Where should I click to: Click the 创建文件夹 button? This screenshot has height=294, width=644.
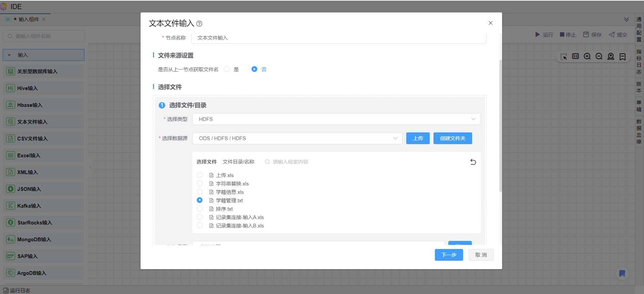452,138
